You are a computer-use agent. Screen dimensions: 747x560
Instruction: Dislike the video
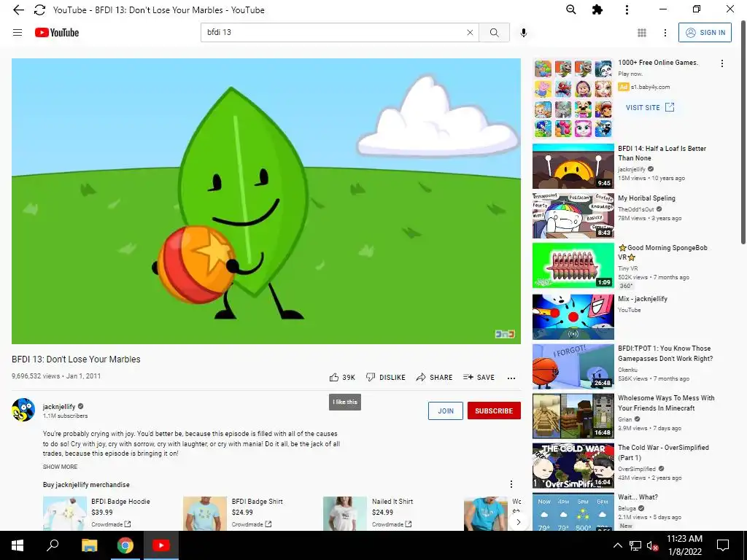(x=385, y=377)
